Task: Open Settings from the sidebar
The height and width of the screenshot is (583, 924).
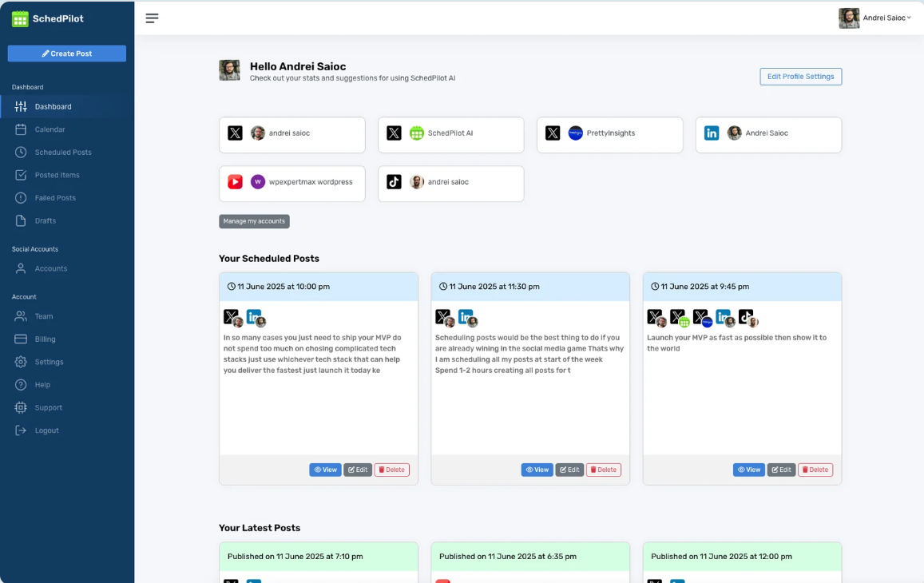Action: pos(48,362)
